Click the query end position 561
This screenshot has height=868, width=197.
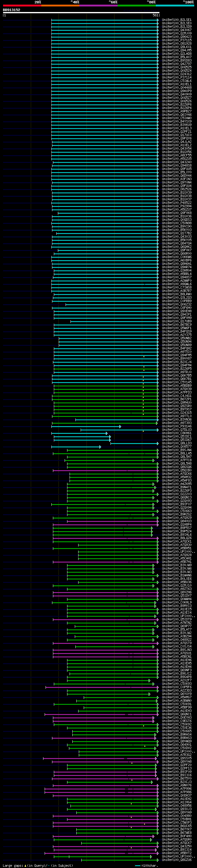(x=155, y=15)
